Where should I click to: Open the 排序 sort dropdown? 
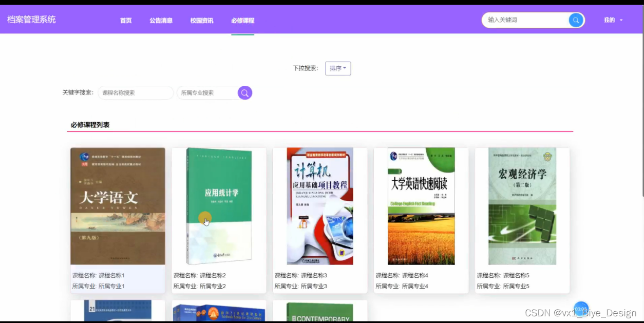[x=338, y=68]
